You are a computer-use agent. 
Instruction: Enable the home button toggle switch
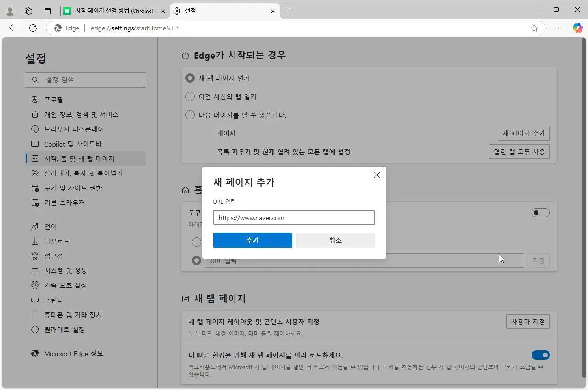[x=540, y=212]
